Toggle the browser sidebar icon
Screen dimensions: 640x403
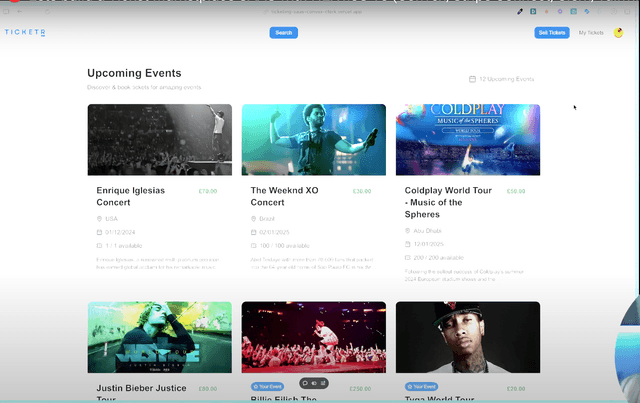point(6,11)
